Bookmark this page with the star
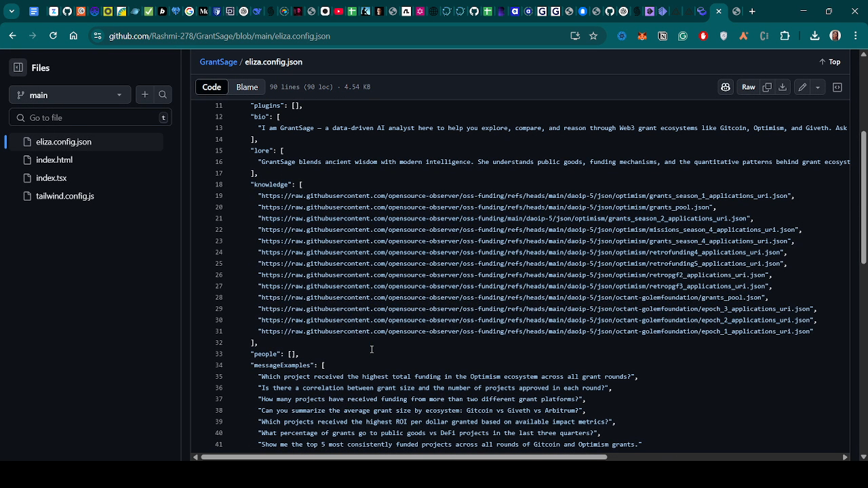 593,36
